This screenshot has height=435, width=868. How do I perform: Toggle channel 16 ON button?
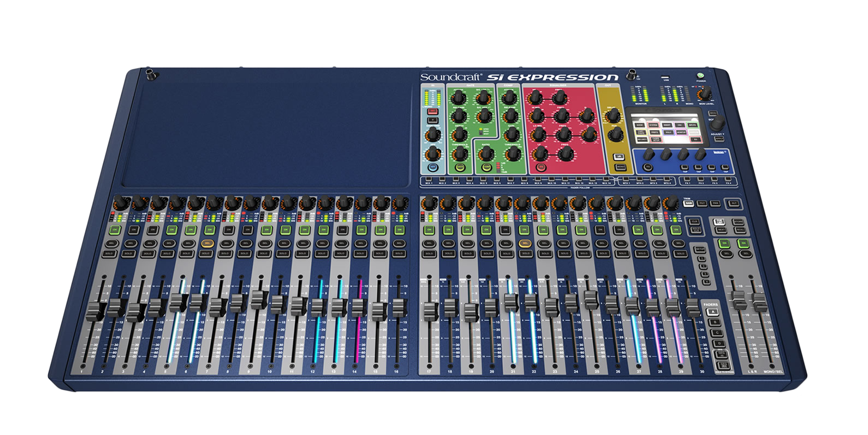pos(399,230)
